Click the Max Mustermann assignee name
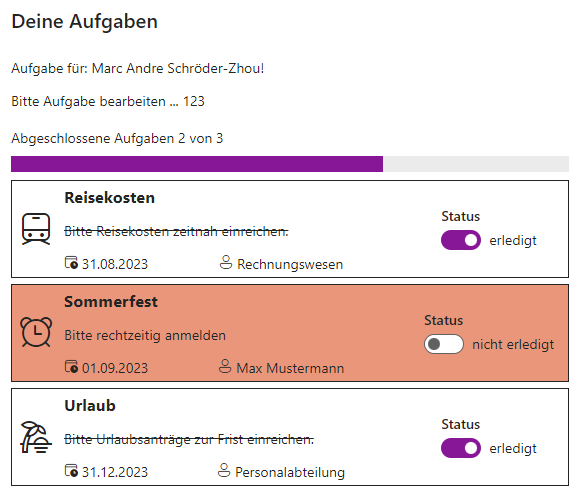The width and height of the screenshot is (577, 491). [290, 368]
